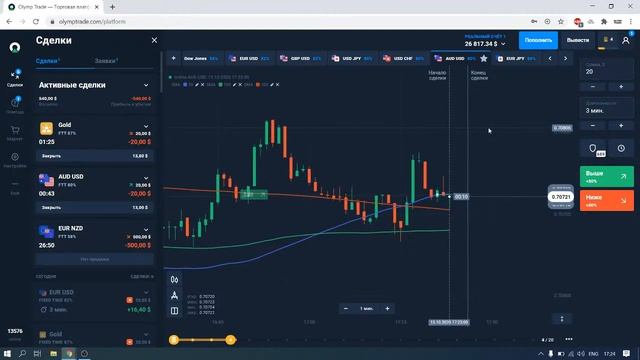Viewport: 640px width, 360px height.
Task: Open the Сделки sidebar icon
Action: coord(15,78)
